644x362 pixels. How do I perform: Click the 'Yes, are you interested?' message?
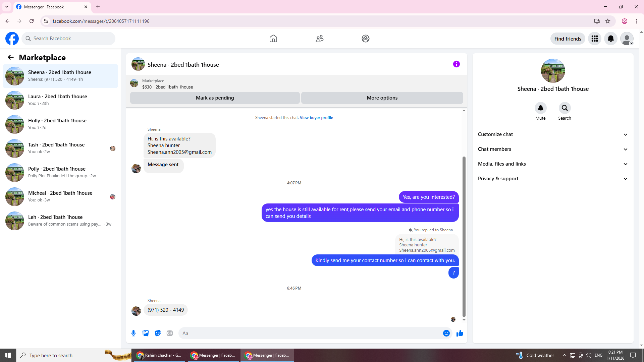pyautogui.click(x=429, y=197)
